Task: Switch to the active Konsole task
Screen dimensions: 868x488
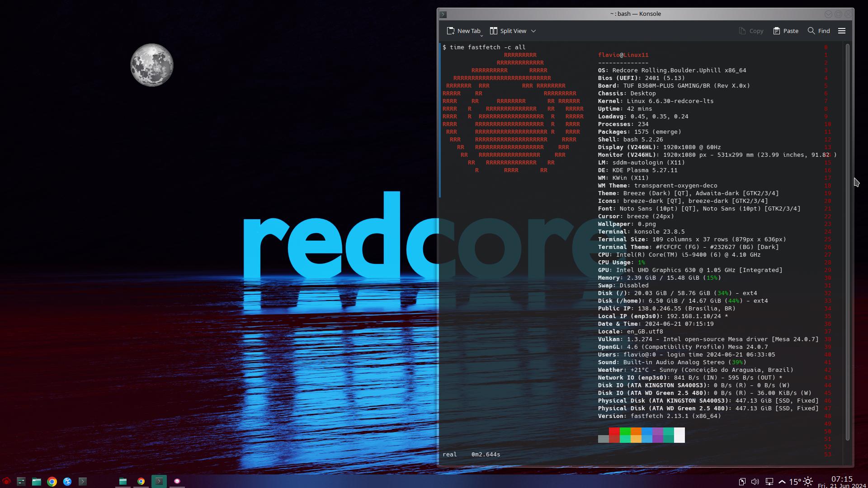Action: coord(159,481)
